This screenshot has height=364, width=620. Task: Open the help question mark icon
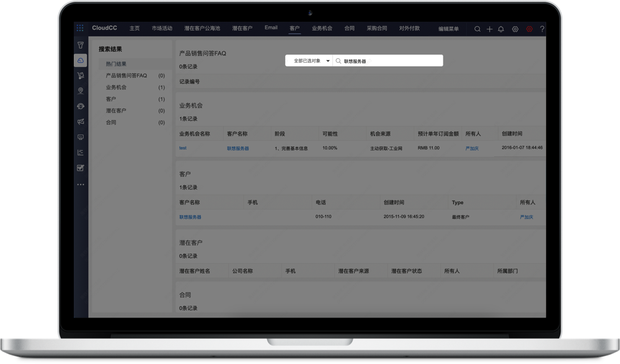coord(542,29)
